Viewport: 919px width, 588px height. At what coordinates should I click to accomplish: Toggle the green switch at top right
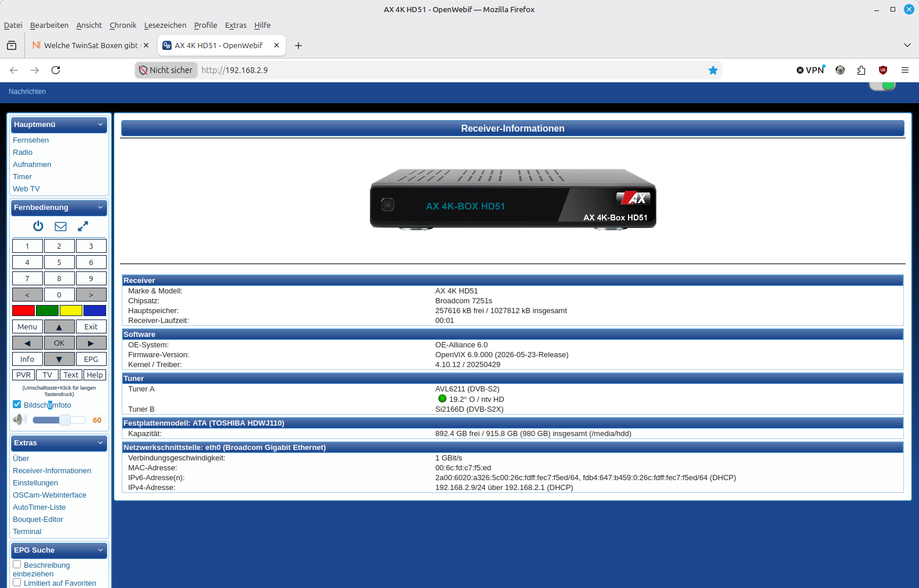pyautogui.click(x=882, y=86)
